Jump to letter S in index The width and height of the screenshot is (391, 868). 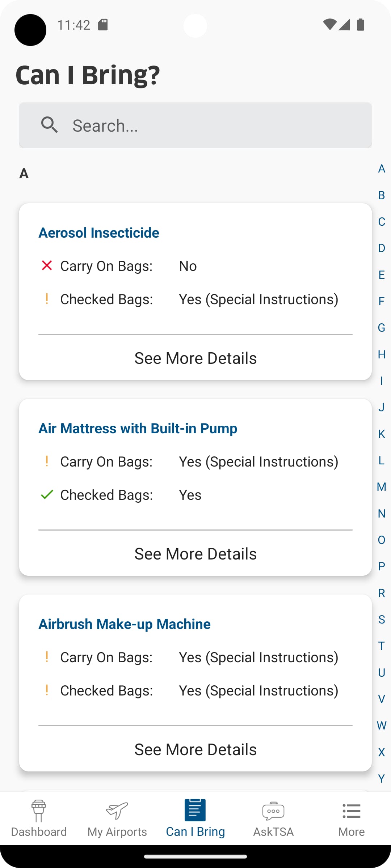coord(381,620)
